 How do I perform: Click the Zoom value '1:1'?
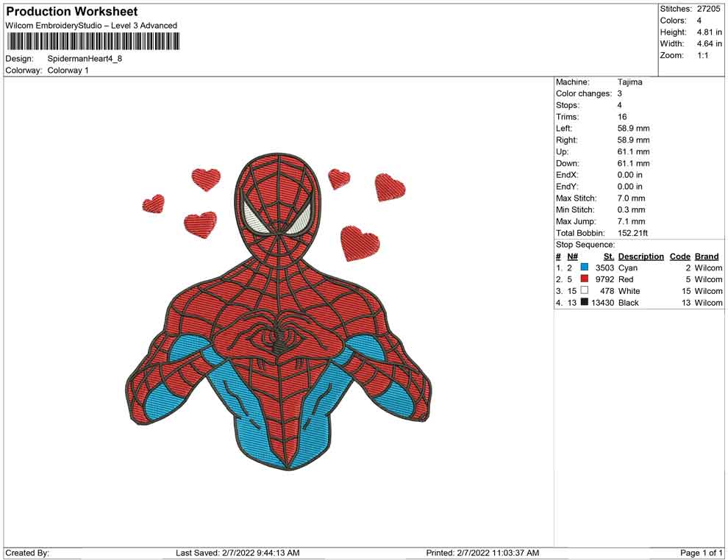(703, 55)
